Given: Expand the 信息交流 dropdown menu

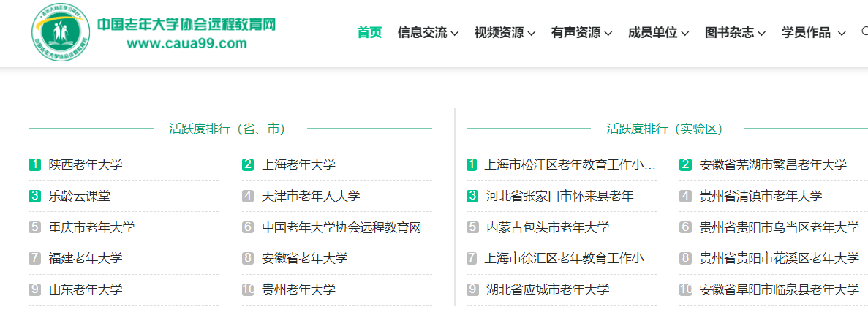Looking at the screenshot, I should [428, 32].
